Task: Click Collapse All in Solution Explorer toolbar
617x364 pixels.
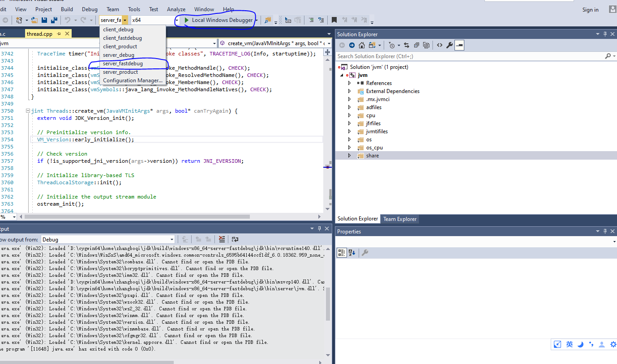Action: [416, 45]
